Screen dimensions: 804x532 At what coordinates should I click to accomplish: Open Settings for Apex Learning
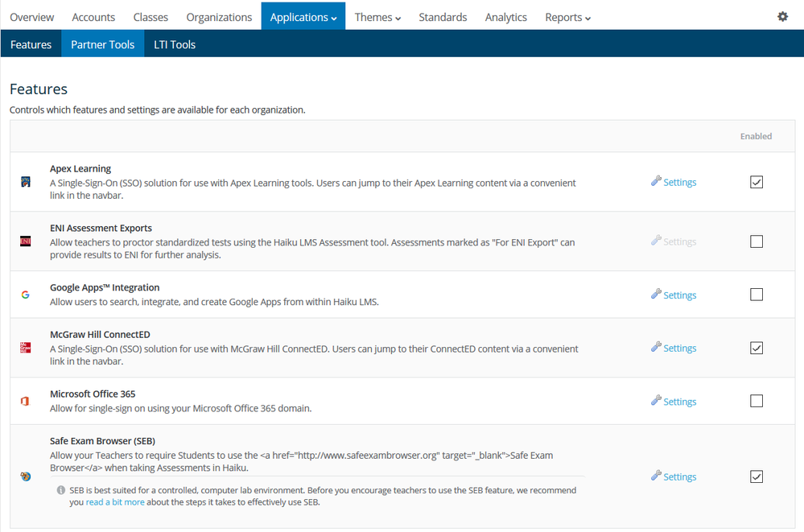click(679, 182)
